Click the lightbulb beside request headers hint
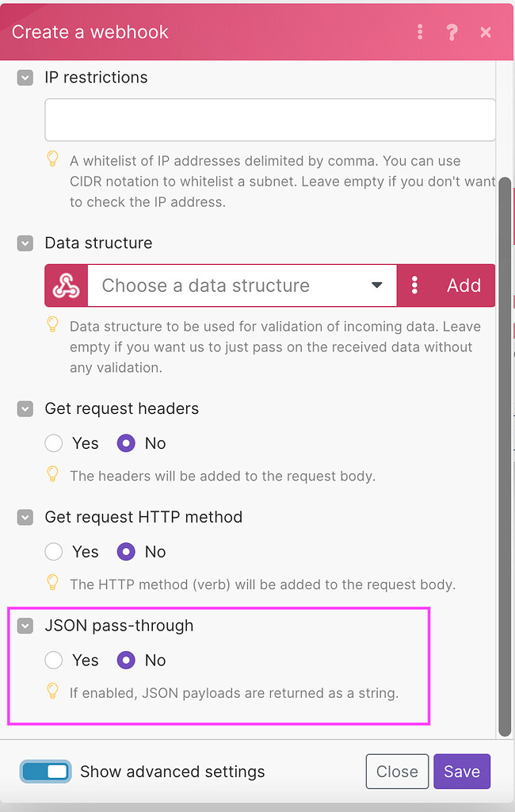Image resolution: width=515 pixels, height=812 pixels. click(x=52, y=475)
